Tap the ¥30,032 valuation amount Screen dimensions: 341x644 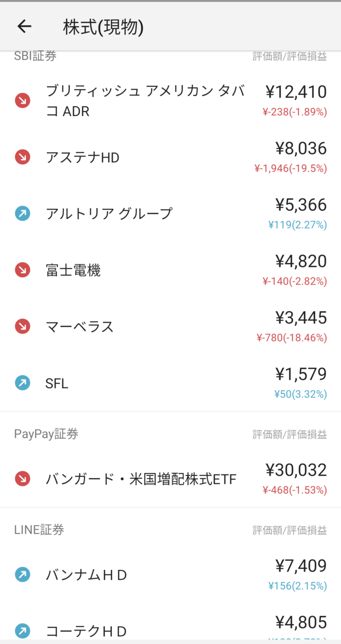[x=296, y=470]
